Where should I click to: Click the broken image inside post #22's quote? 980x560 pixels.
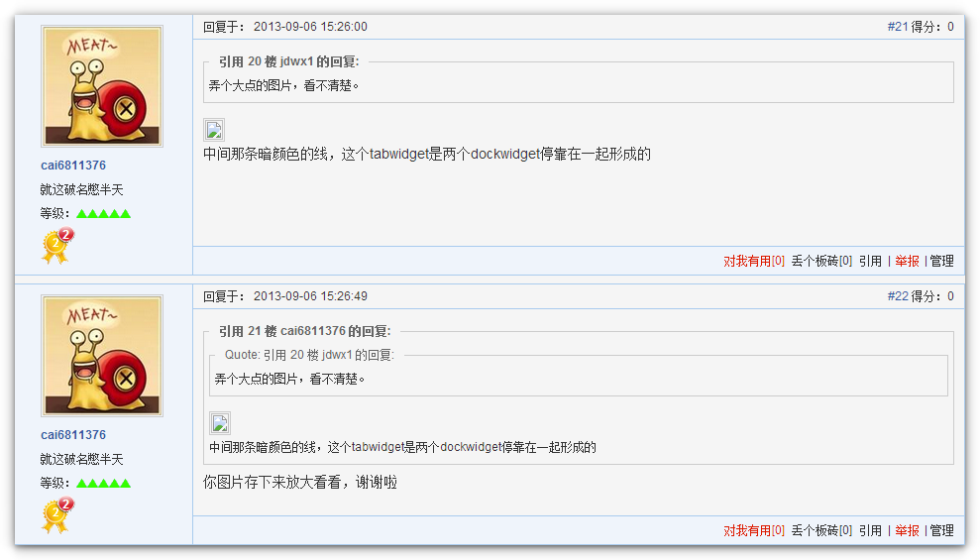(220, 423)
